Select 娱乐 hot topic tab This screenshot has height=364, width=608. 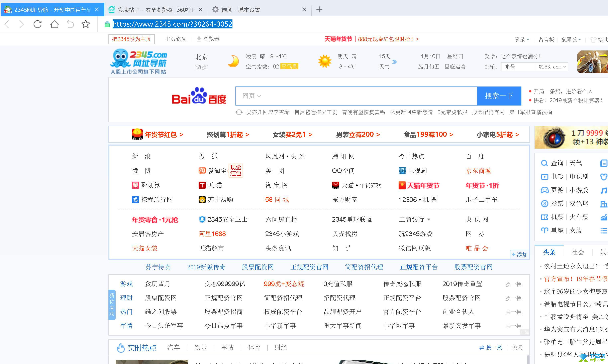[x=200, y=347]
